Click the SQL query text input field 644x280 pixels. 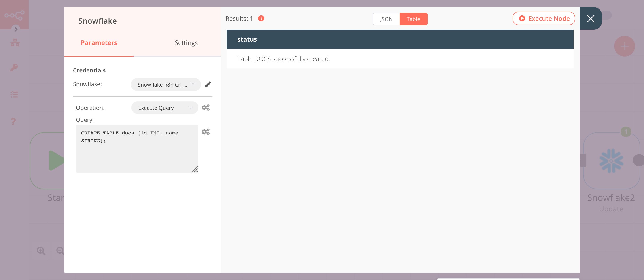click(137, 149)
